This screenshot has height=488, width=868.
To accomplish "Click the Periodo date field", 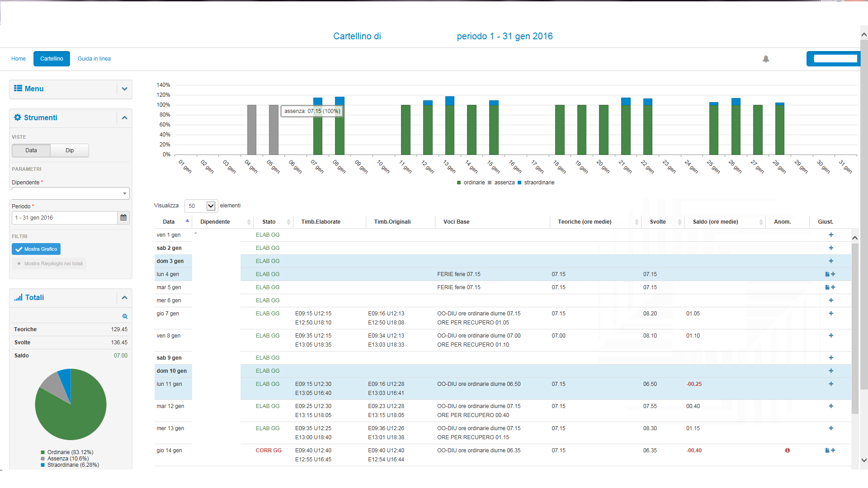I will tap(65, 218).
